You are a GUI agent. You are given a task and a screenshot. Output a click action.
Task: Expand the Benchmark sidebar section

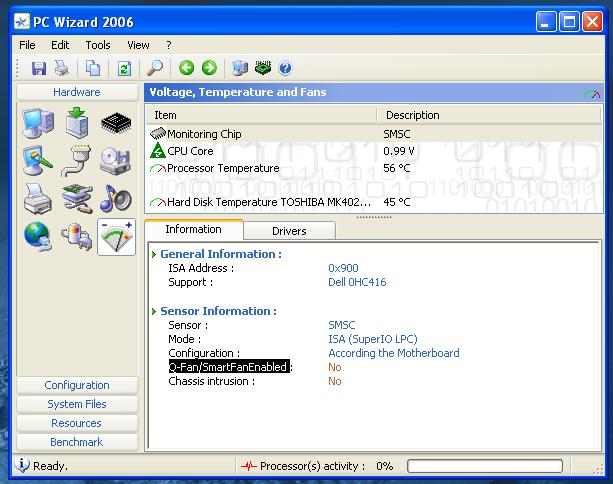point(77,442)
